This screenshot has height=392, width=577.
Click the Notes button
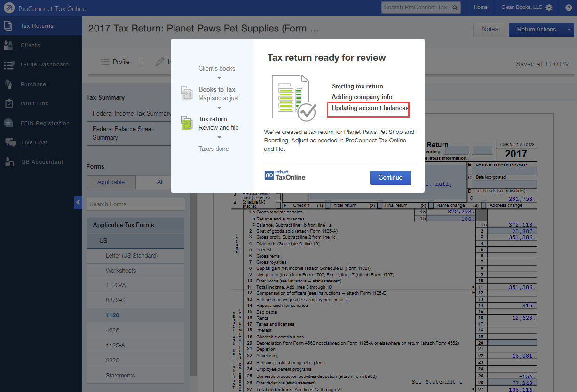(490, 29)
